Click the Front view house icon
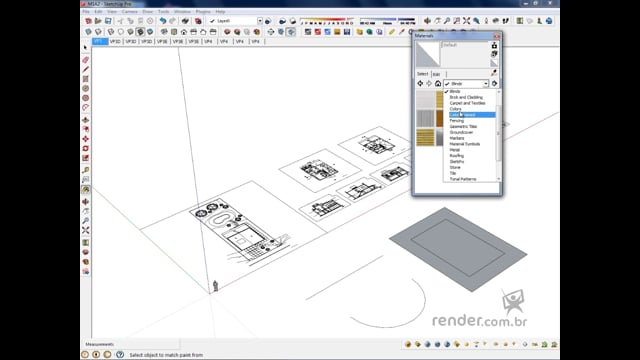Viewport: 640px width, 360px height. click(184, 32)
